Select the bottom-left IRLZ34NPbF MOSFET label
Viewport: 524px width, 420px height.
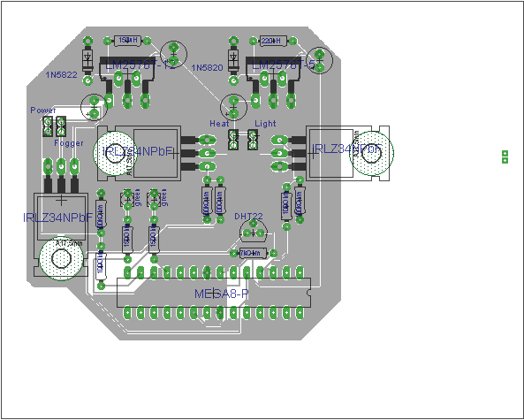click(x=57, y=218)
